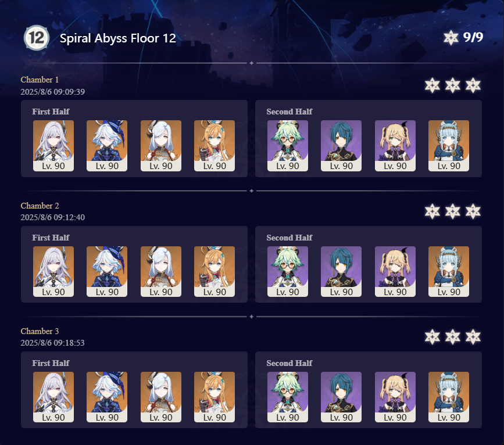Select Chamber 1 first-half blue top-hat character
Viewport: 504px width, 445px height.
click(107, 146)
